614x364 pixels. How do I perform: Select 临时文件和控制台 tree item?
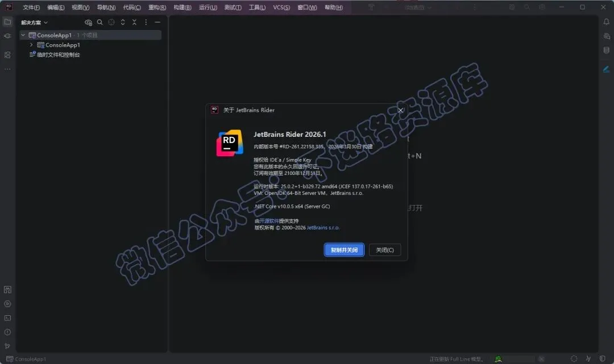click(x=55, y=55)
